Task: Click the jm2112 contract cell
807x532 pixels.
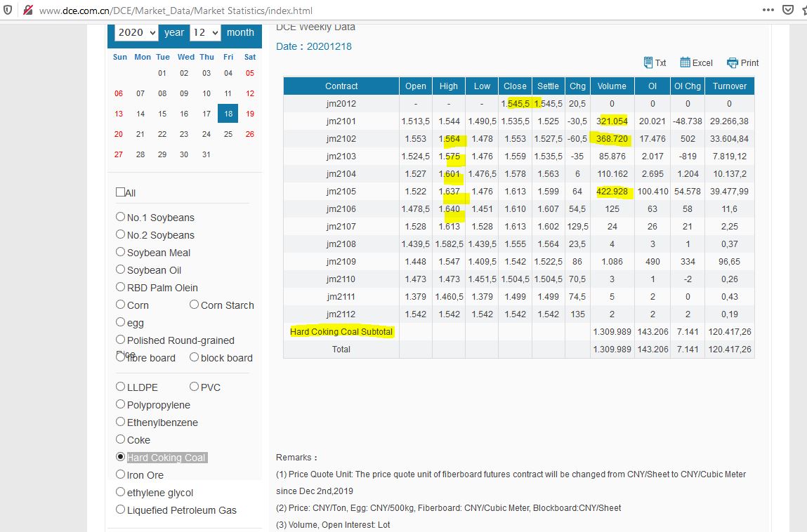Action: 341,314
